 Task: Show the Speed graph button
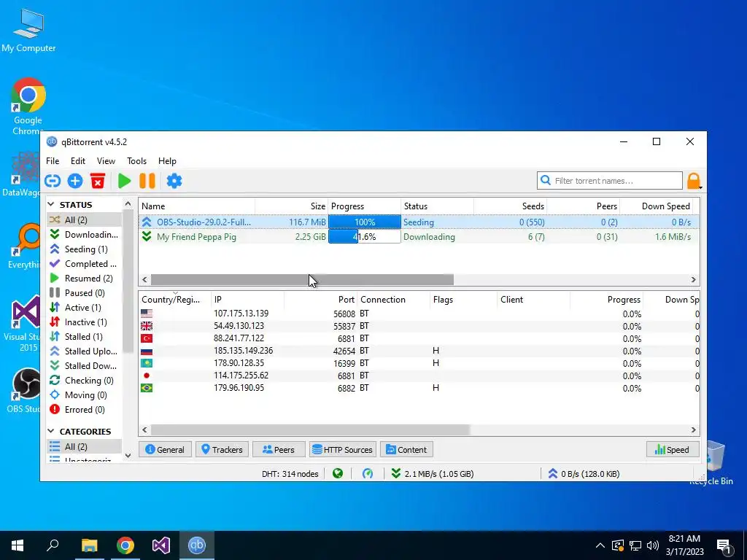(672, 449)
